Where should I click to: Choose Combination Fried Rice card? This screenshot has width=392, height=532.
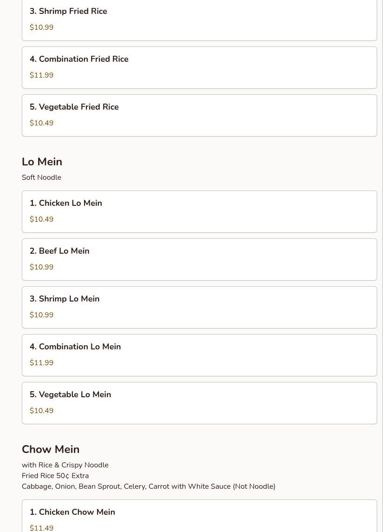199,67
